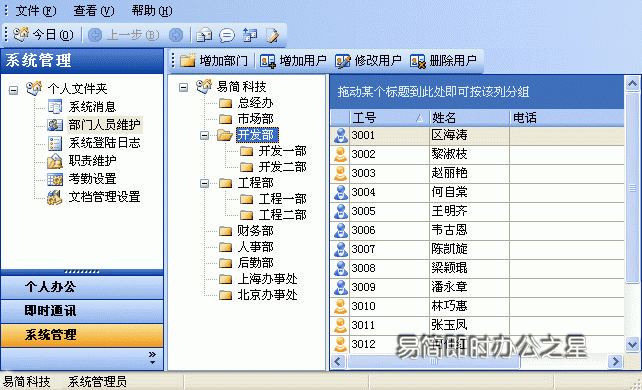642x390 pixels.
Task: Click the 系统登陆日志 list icon
Action: [x=55, y=143]
